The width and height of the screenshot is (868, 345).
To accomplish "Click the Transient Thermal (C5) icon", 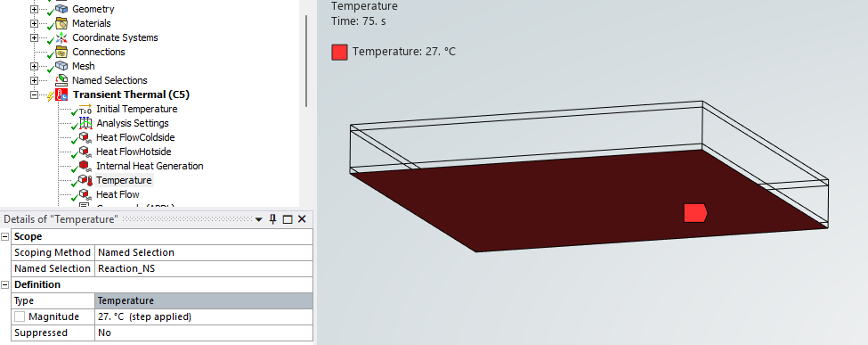I will coord(61,94).
